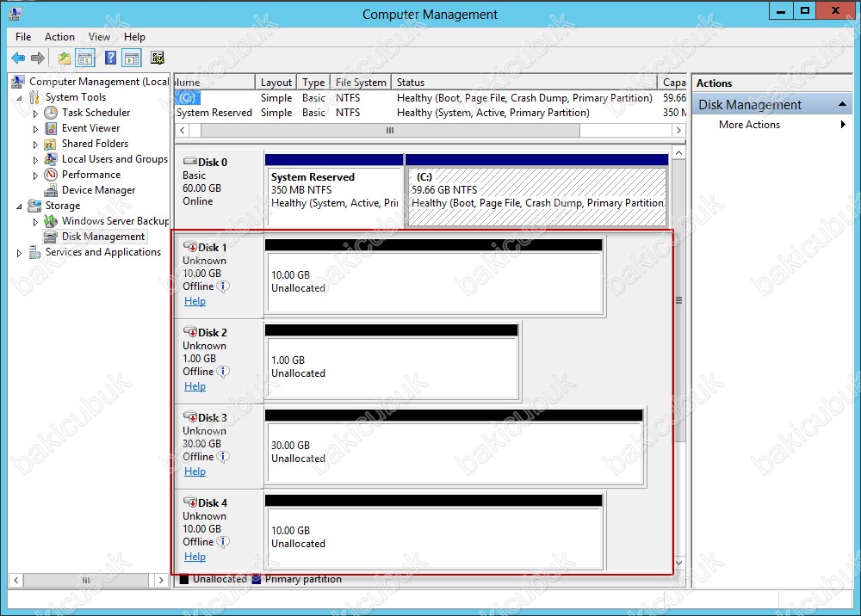Open the Action menu
Image resolution: width=861 pixels, height=616 pixels.
pyautogui.click(x=59, y=37)
